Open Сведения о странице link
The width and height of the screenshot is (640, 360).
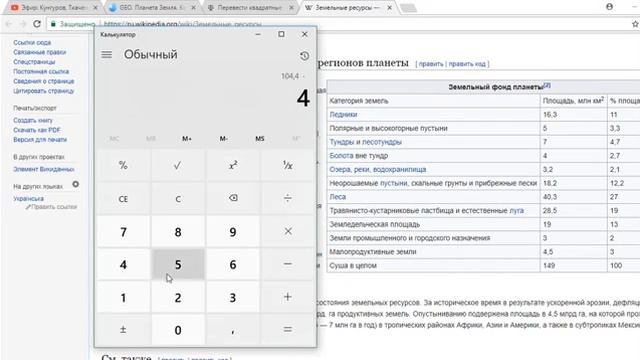pyautogui.click(x=44, y=81)
